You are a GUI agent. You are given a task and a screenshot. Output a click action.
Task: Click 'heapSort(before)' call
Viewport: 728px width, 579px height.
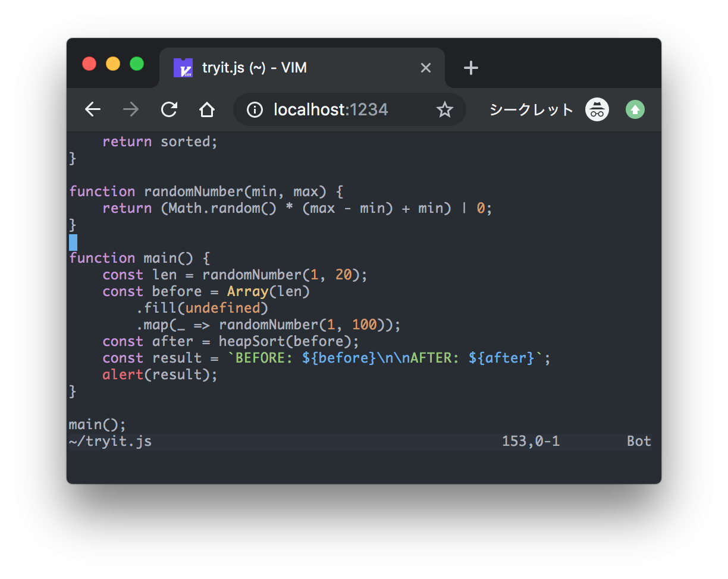[285, 341]
